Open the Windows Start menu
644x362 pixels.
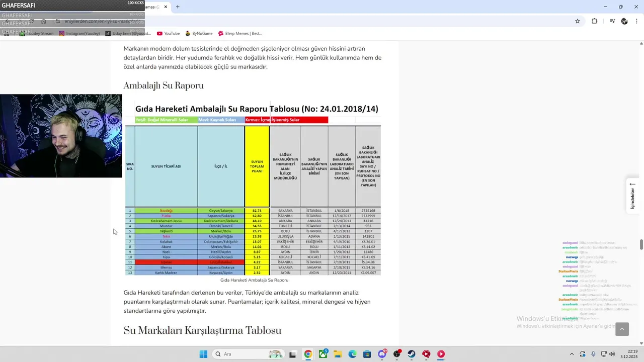(x=203, y=354)
